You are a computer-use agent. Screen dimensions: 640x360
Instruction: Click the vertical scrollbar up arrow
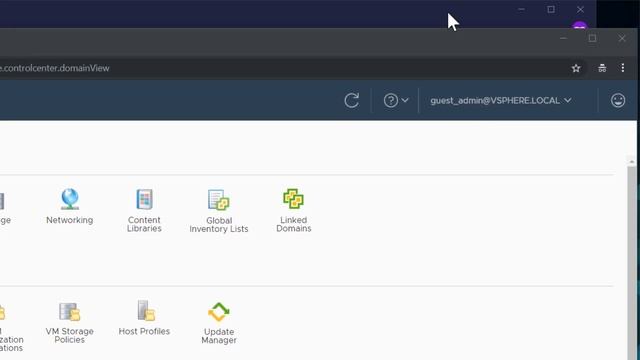tap(631, 162)
